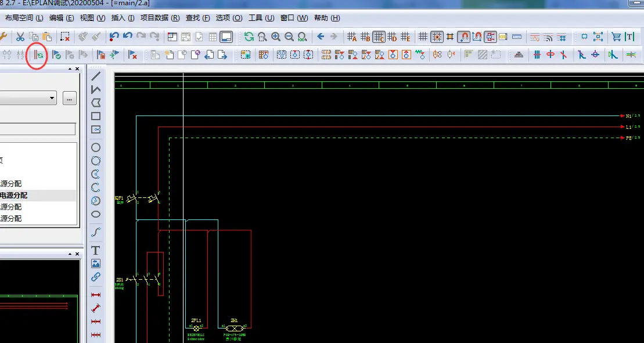Toggle snap to grid button
The width and height of the screenshot is (644, 343).
coord(436,37)
